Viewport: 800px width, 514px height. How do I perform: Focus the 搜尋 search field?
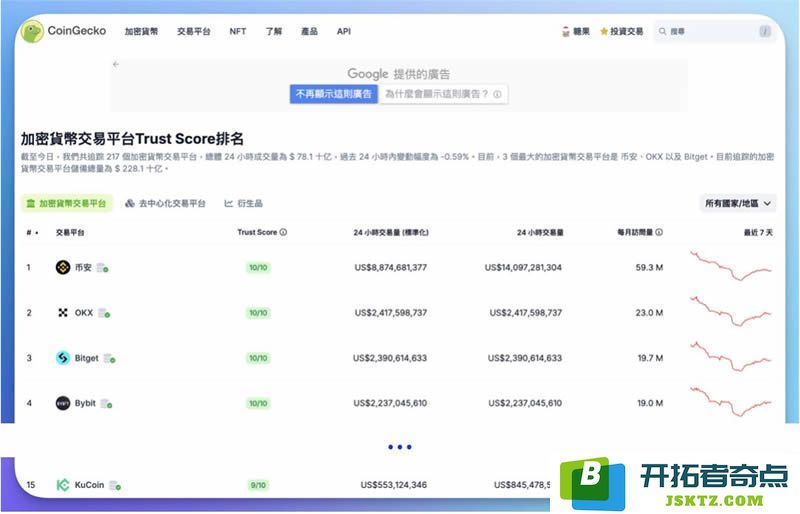coord(714,32)
